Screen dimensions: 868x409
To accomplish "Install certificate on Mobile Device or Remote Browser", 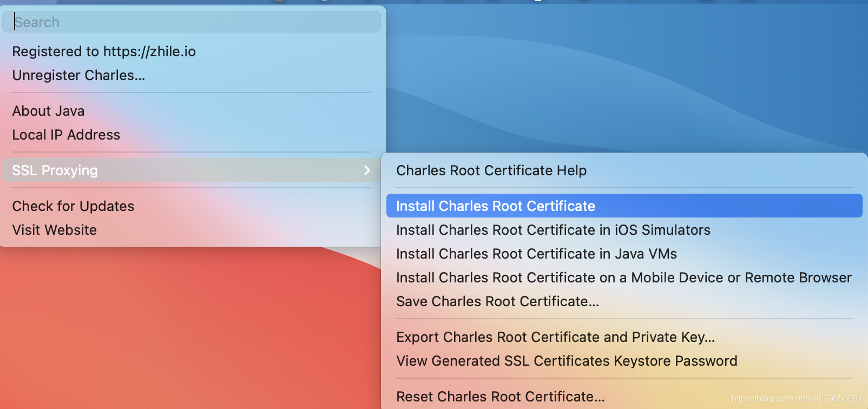I will 624,278.
